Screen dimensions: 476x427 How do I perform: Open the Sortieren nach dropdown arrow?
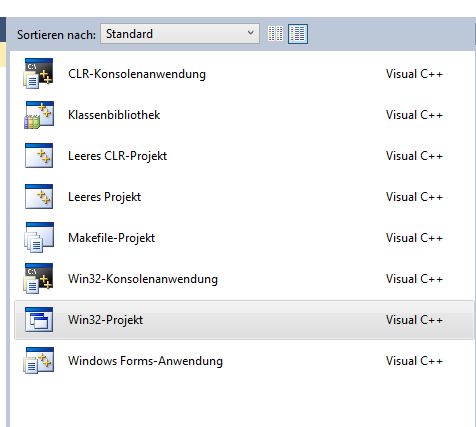click(x=251, y=33)
